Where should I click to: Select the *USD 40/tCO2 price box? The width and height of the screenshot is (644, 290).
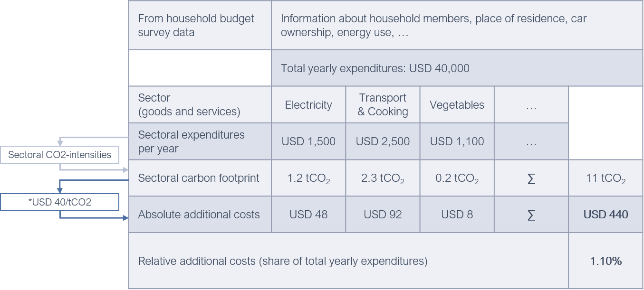click(59, 202)
